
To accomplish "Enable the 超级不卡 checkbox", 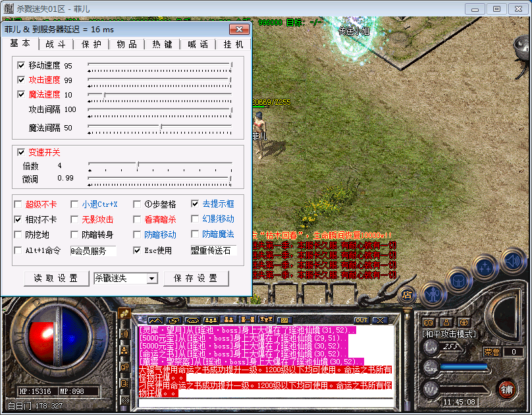I will coord(18,204).
